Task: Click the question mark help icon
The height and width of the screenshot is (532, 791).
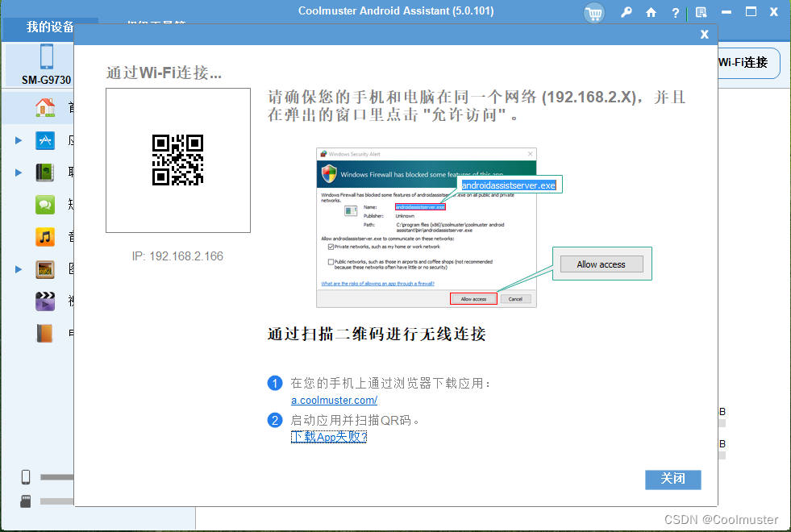Action: pyautogui.click(x=676, y=12)
